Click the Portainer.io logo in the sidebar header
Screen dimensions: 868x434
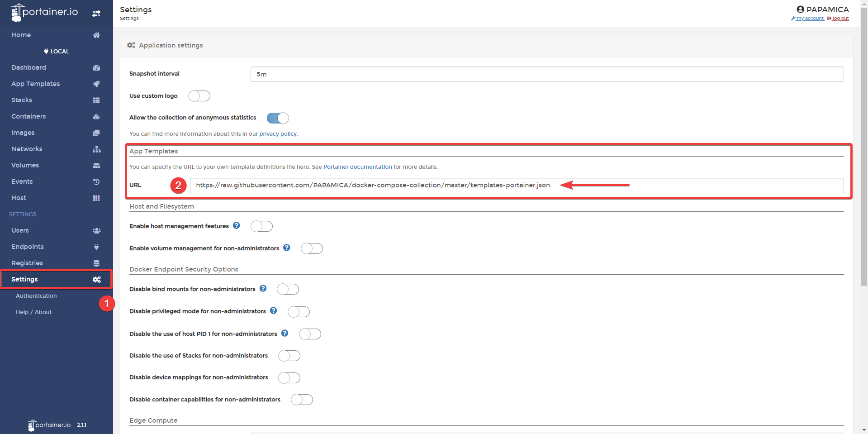click(44, 12)
